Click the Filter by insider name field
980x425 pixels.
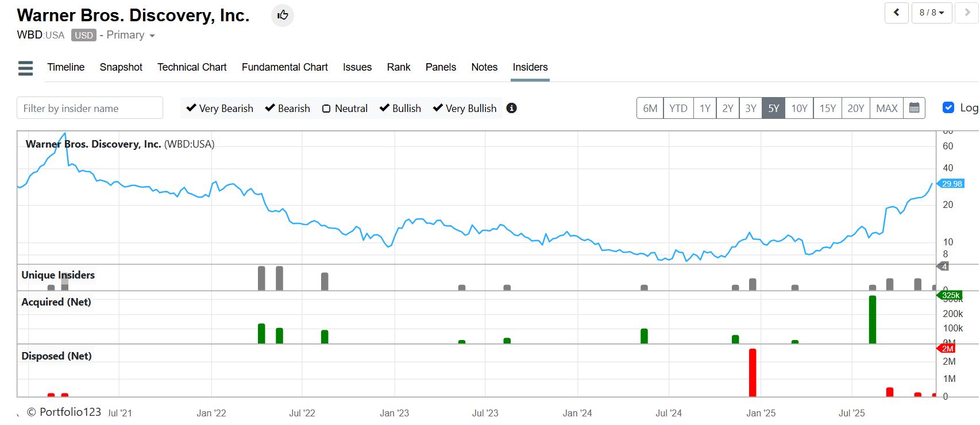tap(90, 108)
